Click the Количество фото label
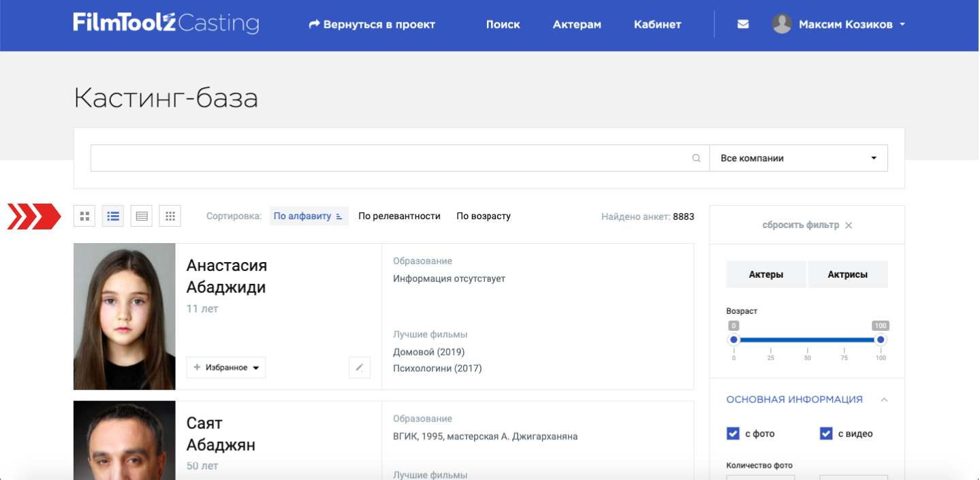The height and width of the screenshot is (480, 980). coord(759,466)
